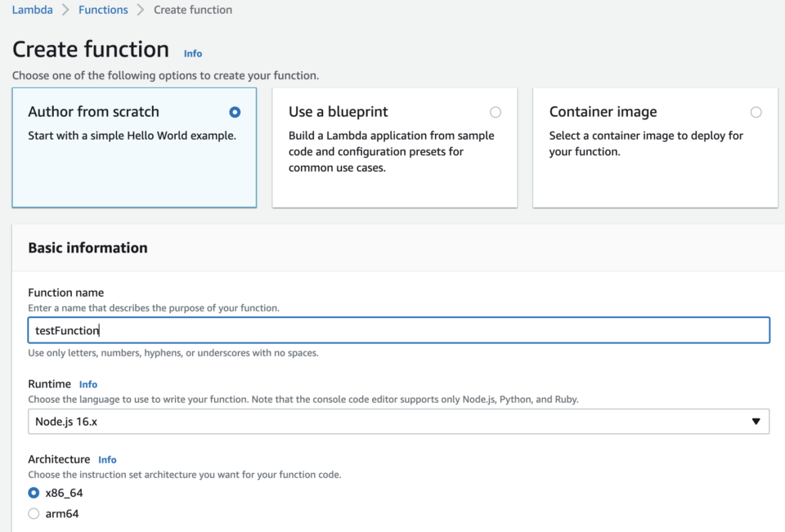Click the Container image card

654,147
